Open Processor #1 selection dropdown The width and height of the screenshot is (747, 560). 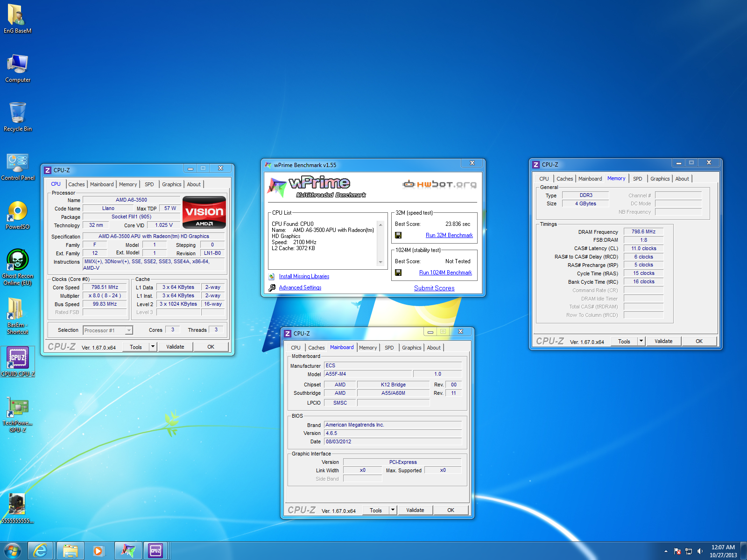108,330
